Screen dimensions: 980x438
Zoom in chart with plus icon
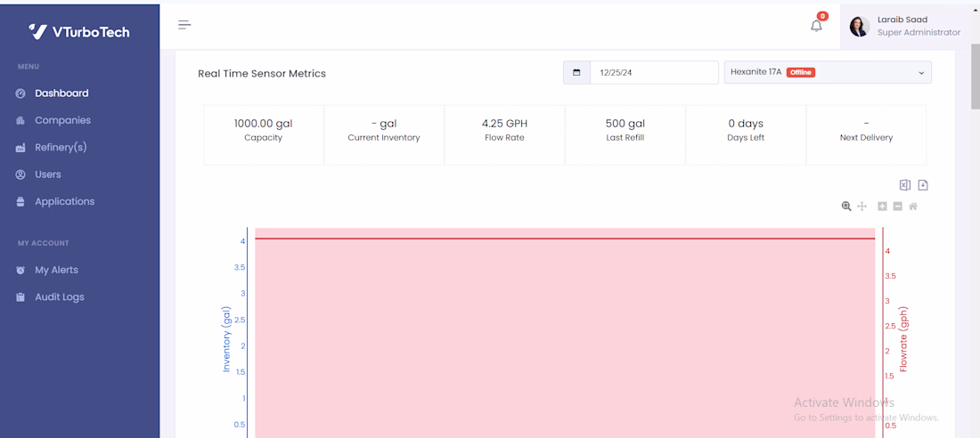tap(883, 207)
